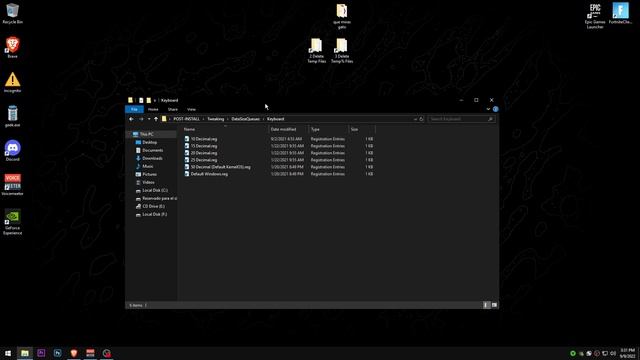Screen dimensions: 640x360
Task: Open GeForce Experience desktop shortcut
Action: pyautogui.click(x=12, y=222)
